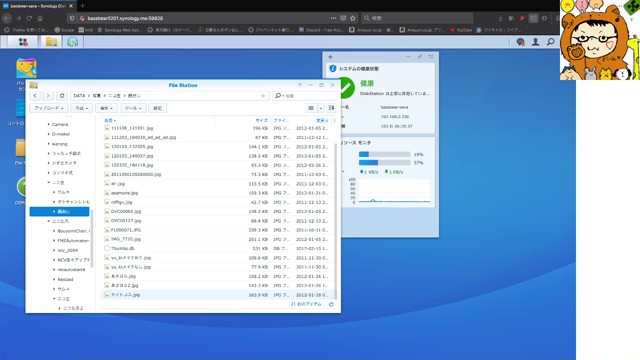Expand the ncv_0094 folder in tree
Image resolution: width=640 pixels, height=360 pixels.
coord(54,250)
